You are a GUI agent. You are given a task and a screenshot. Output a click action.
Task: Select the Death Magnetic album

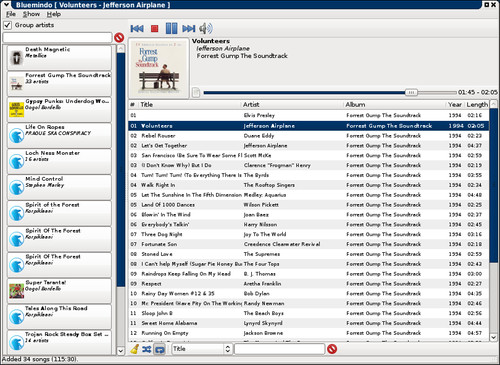pos(59,57)
